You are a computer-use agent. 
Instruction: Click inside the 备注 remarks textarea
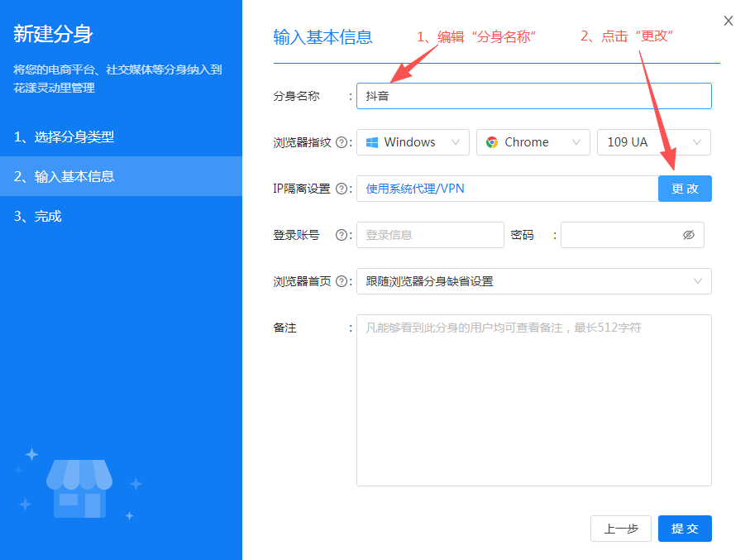coord(533,400)
